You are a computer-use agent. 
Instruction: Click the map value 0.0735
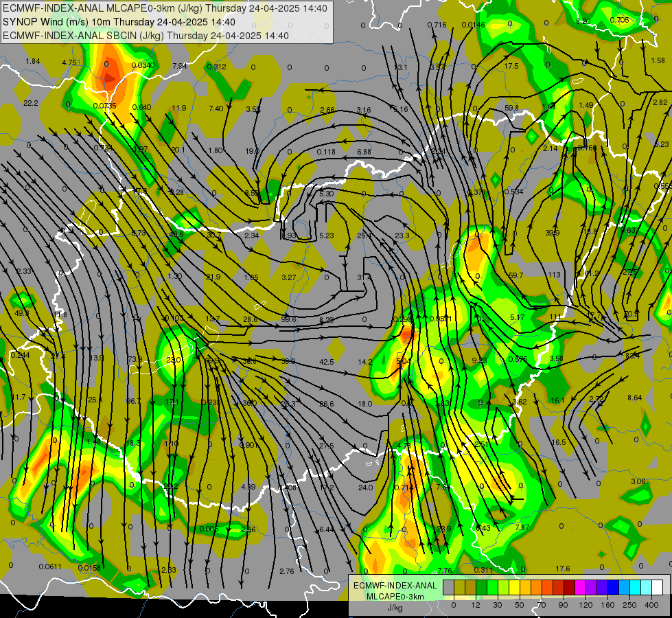point(104,106)
